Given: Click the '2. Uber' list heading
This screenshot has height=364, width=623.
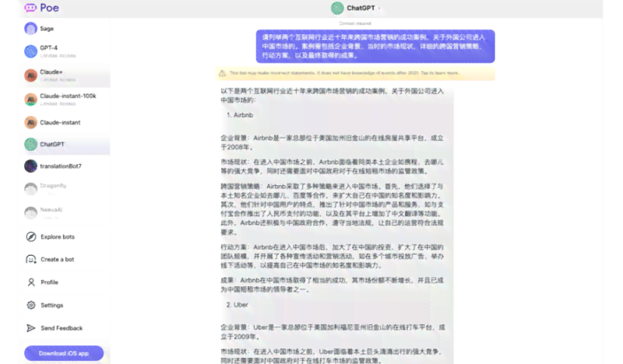Looking at the screenshot, I should (x=238, y=304).
